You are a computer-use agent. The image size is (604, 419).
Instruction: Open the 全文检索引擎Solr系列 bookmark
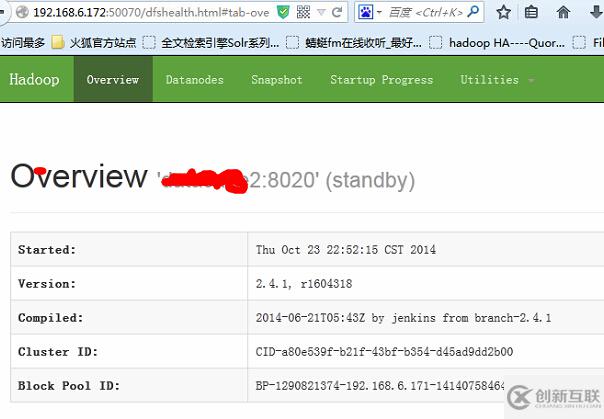coord(211,42)
